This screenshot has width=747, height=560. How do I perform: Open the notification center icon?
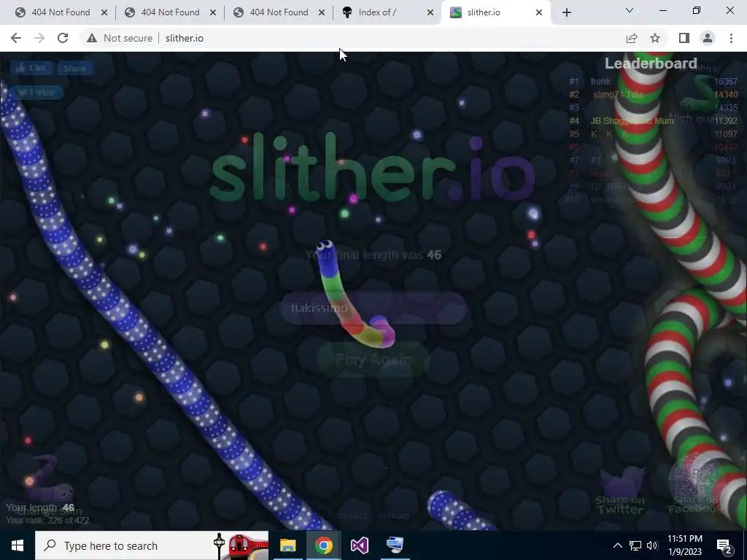(x=724, y=546)
